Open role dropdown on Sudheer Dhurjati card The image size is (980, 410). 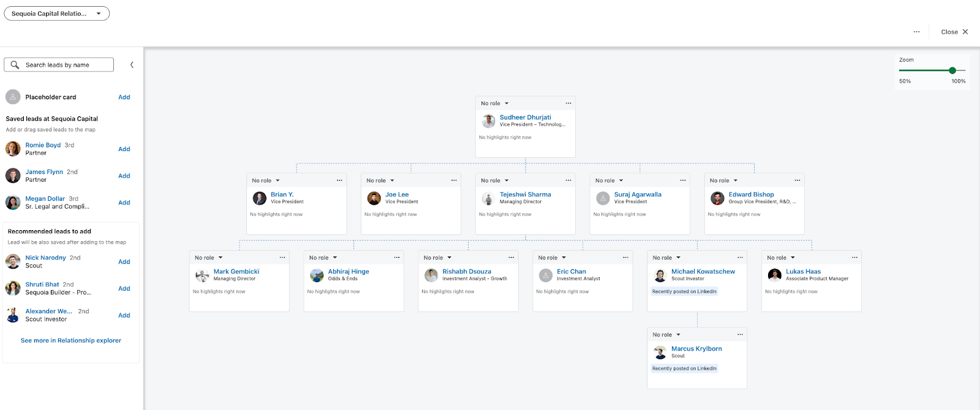click(495, 103)
